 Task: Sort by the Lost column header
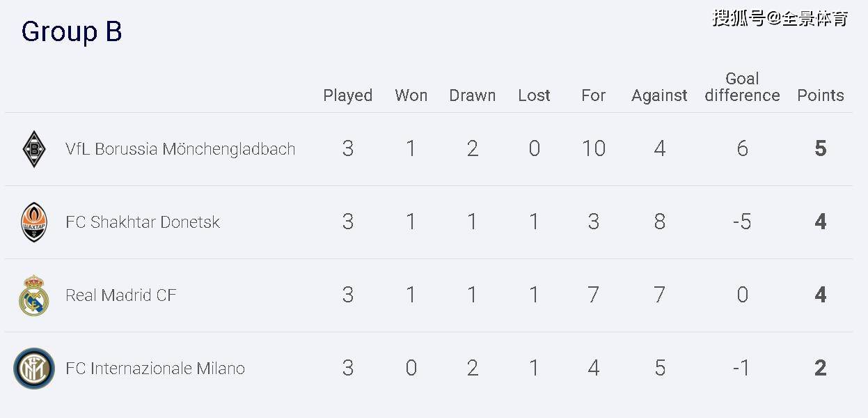tap(535, 95)
